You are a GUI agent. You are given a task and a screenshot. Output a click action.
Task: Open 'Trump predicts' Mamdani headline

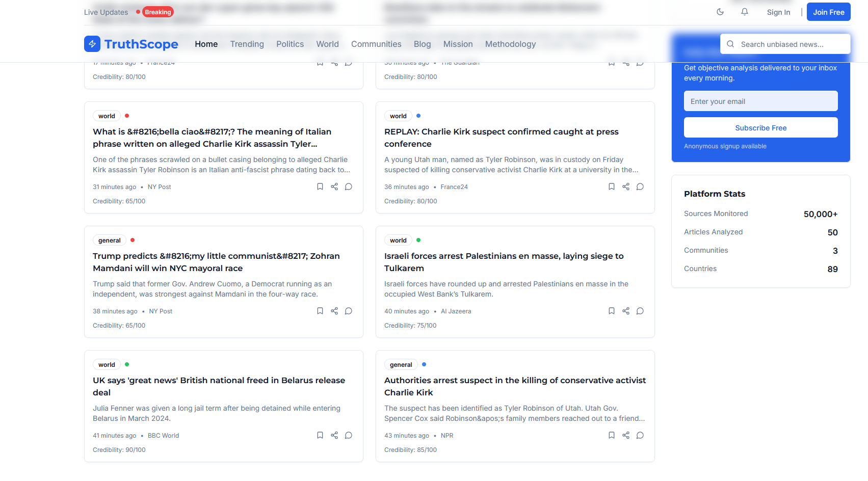point(216,262)
